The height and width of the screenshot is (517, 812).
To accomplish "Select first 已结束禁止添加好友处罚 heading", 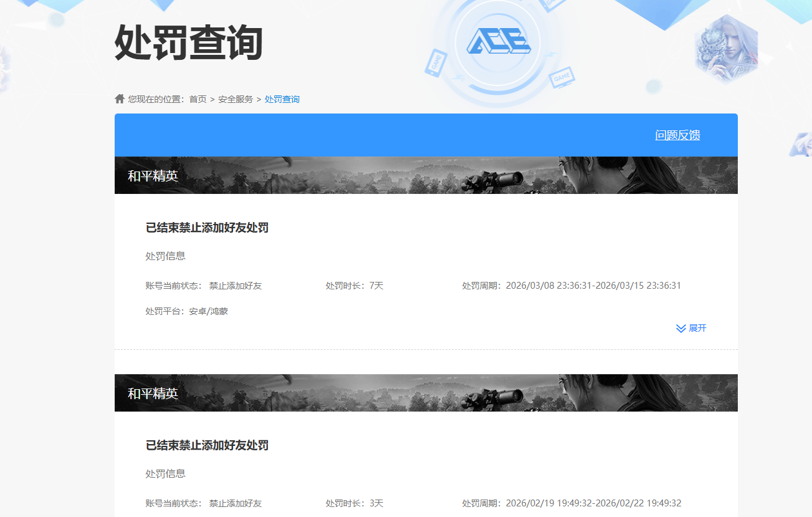I will pyautogui.click(x=207, y=228).
